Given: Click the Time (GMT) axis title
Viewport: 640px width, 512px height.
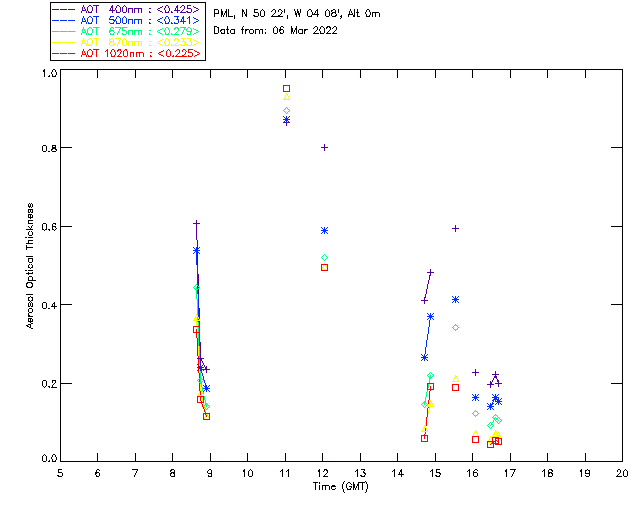Looking at the screenshot, I should tap(340, 487).
